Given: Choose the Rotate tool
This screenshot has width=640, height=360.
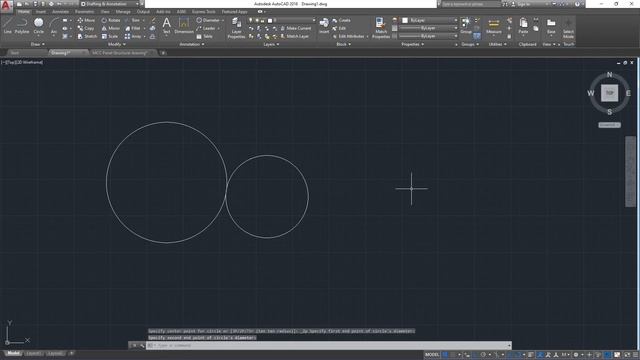Looking at the screenshot, I should point(111,20).
